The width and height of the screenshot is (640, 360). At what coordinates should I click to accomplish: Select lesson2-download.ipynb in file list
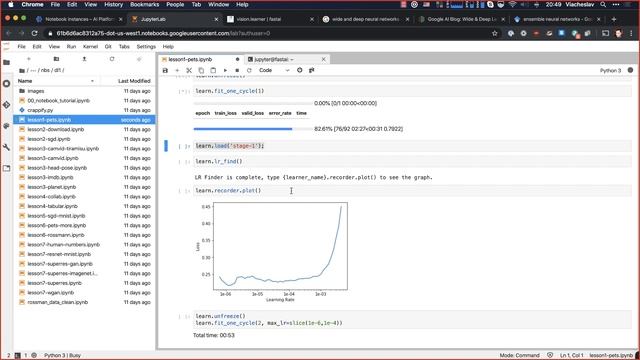pos(84,129)
